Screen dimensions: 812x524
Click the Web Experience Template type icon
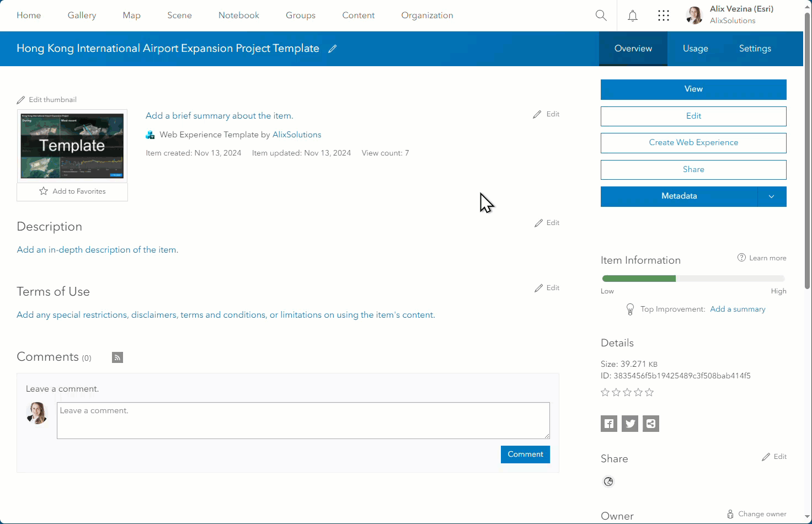click(x=150, y=135)
